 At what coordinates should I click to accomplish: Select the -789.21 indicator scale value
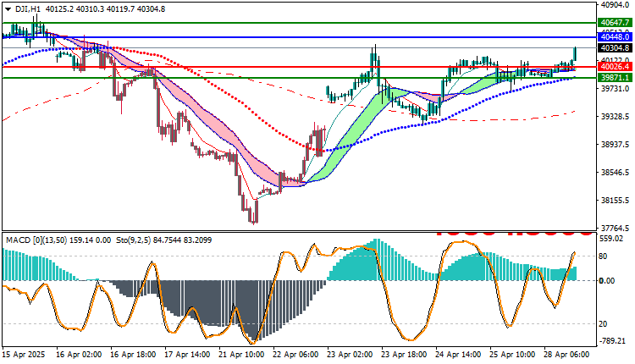point(611,341)
